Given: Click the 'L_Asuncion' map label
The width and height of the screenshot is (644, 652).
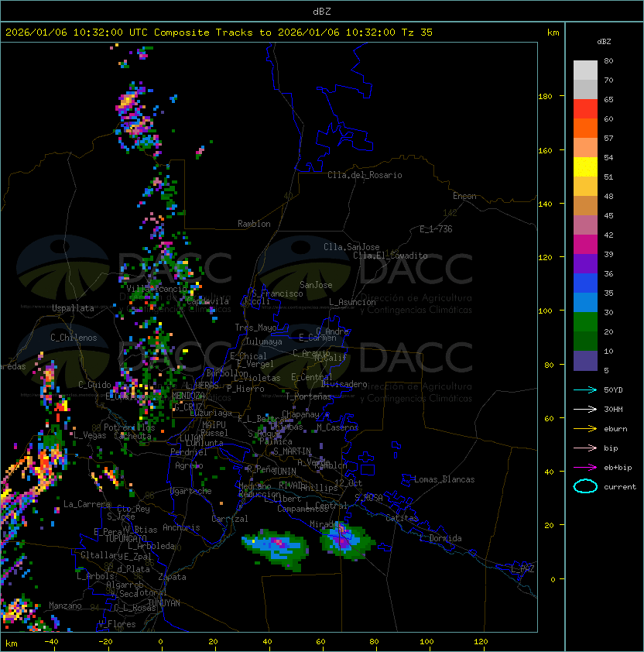Looking at the screenshot, I should click(352, 302).
